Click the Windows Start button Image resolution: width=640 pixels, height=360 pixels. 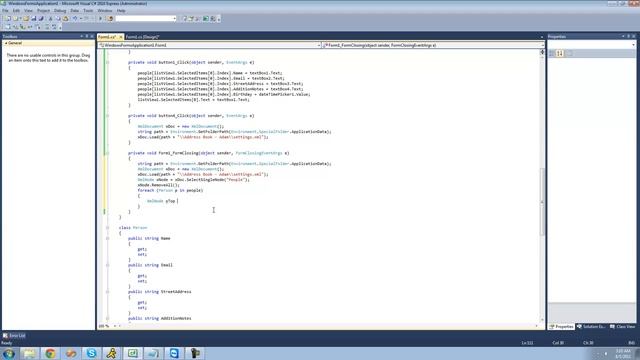9,353
